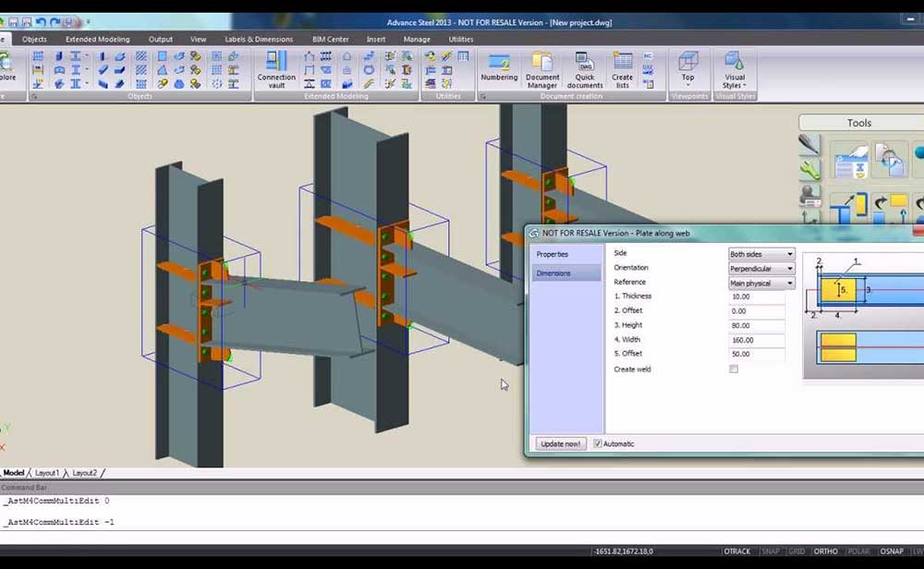Image resolution: width=924 pixels, height=569 pixels.
Task: Expand the Orientation dropdown
Action: [761, 269]
